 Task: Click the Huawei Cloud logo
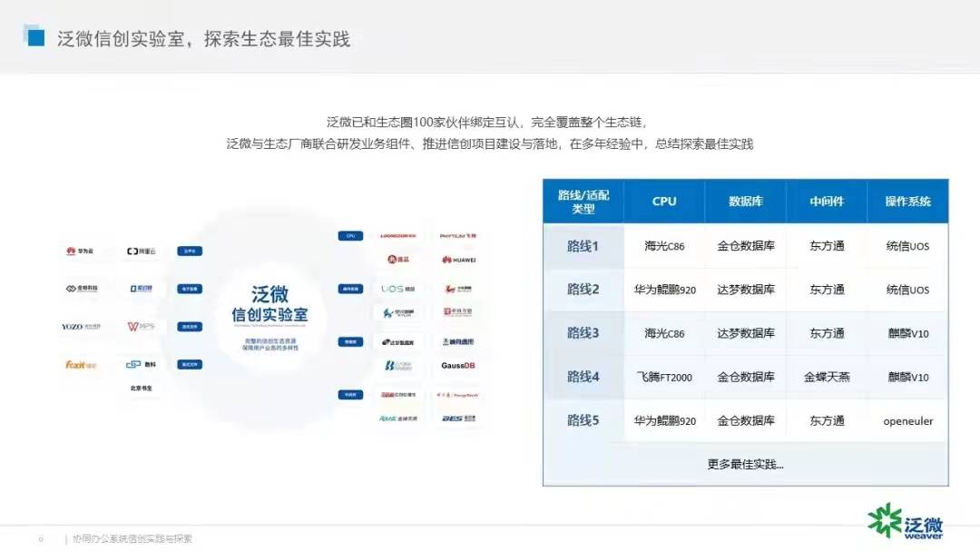[80, 251]
